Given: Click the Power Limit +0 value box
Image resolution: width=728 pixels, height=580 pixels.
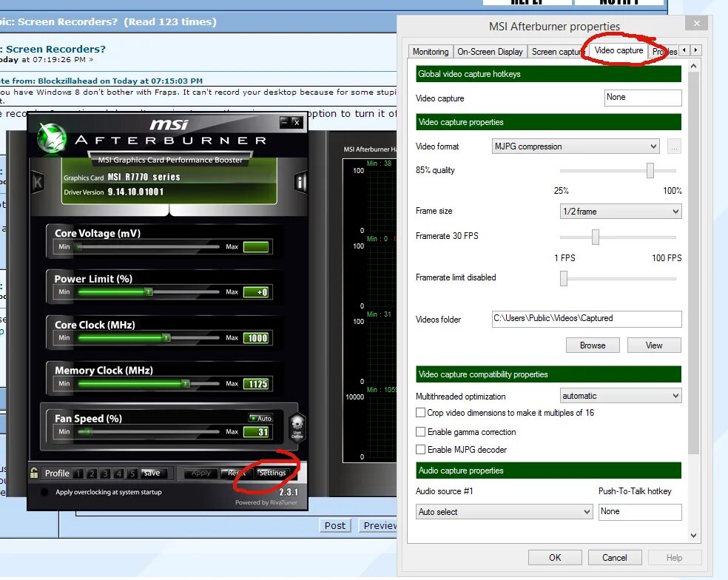Looking at the screenshot, I should 256,292.
